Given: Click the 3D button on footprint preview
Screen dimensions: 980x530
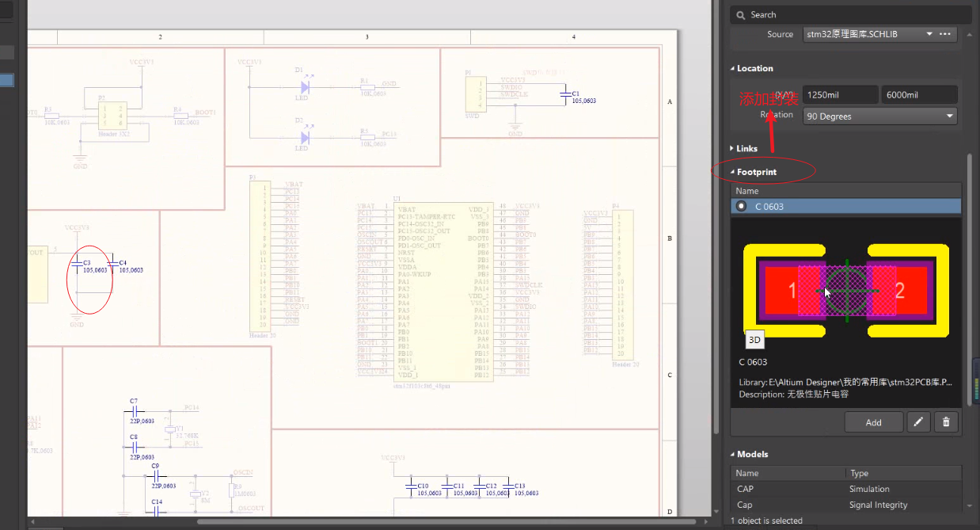Looking at the screenshot, I should point(754,340).
